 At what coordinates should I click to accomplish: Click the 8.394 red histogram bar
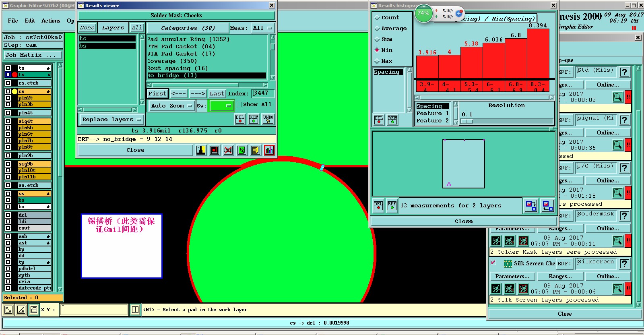click(538, 53)
